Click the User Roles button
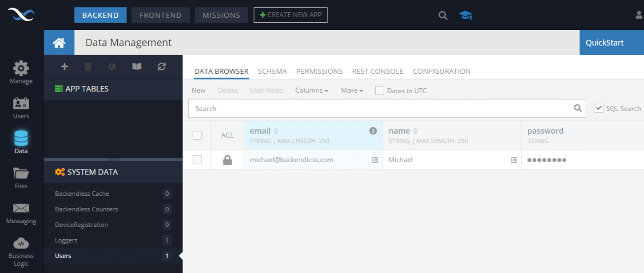This screenshot has height=273, width=644. 266,90
